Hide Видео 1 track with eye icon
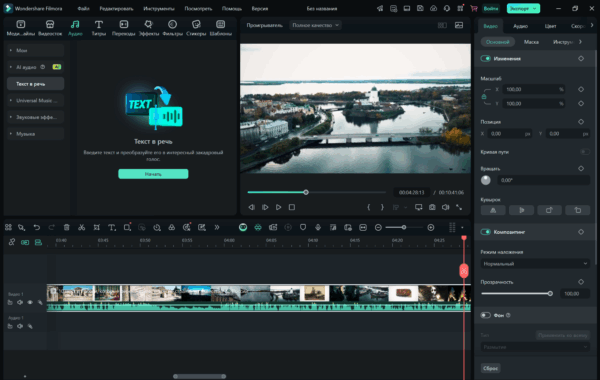 click(x=30, y=302)
